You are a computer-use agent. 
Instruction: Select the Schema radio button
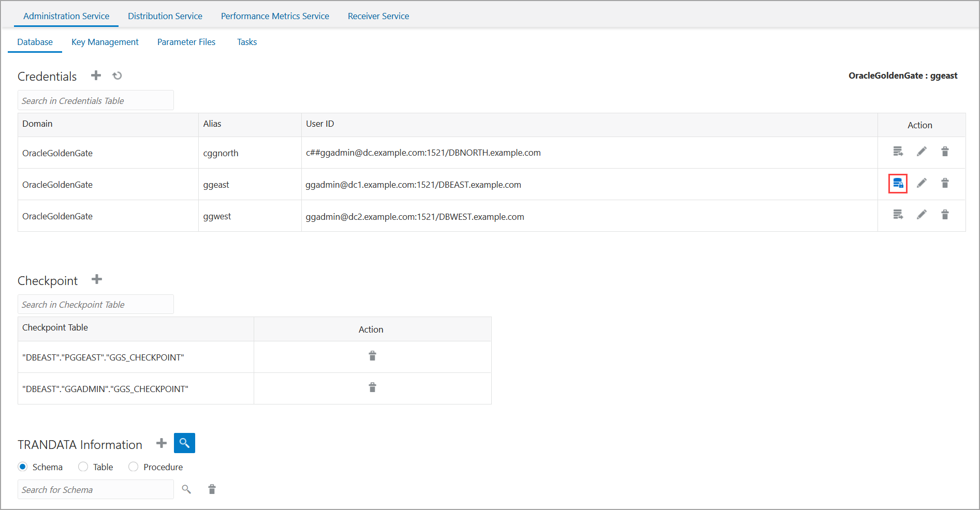click(x=23, y=467)
